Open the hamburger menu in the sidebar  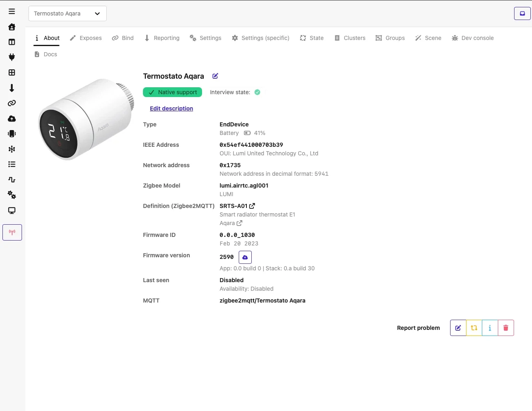click(12, 11)
